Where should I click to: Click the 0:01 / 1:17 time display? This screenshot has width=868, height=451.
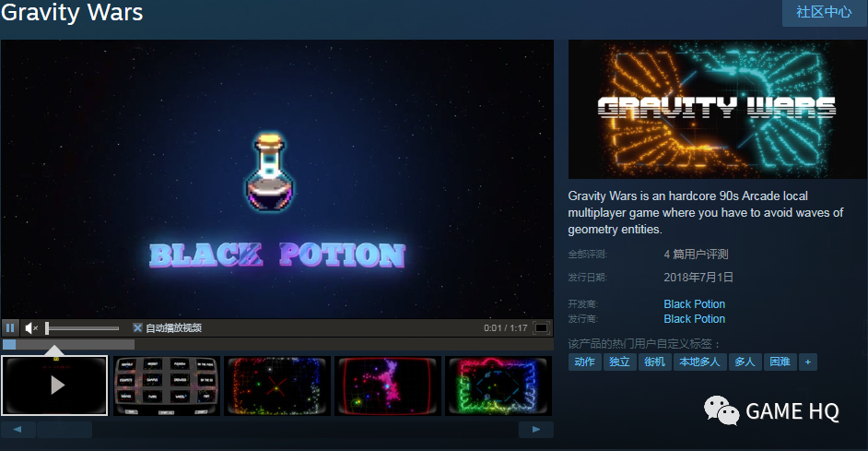pyautogui.click(x=505, y=328)
